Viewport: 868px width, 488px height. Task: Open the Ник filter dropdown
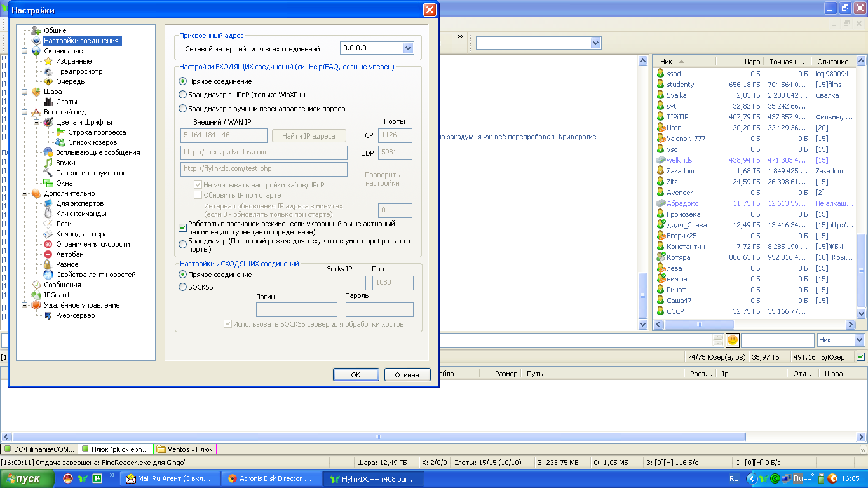coord(858,340)
